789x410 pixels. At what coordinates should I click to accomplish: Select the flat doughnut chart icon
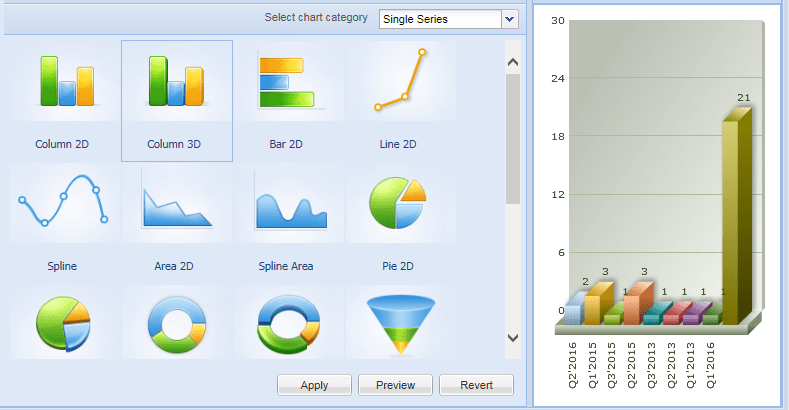[x=177, y=323]
